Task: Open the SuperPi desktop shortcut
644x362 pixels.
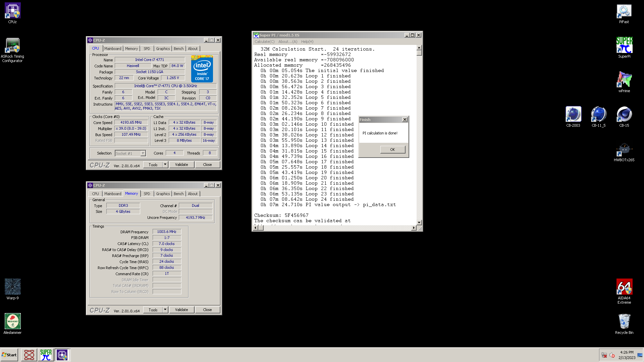Action: click(624, 48)
